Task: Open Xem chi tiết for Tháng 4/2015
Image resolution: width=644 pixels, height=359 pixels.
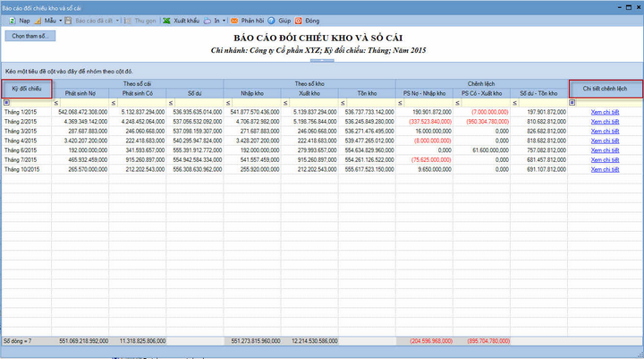Action: tap(605, 141)
